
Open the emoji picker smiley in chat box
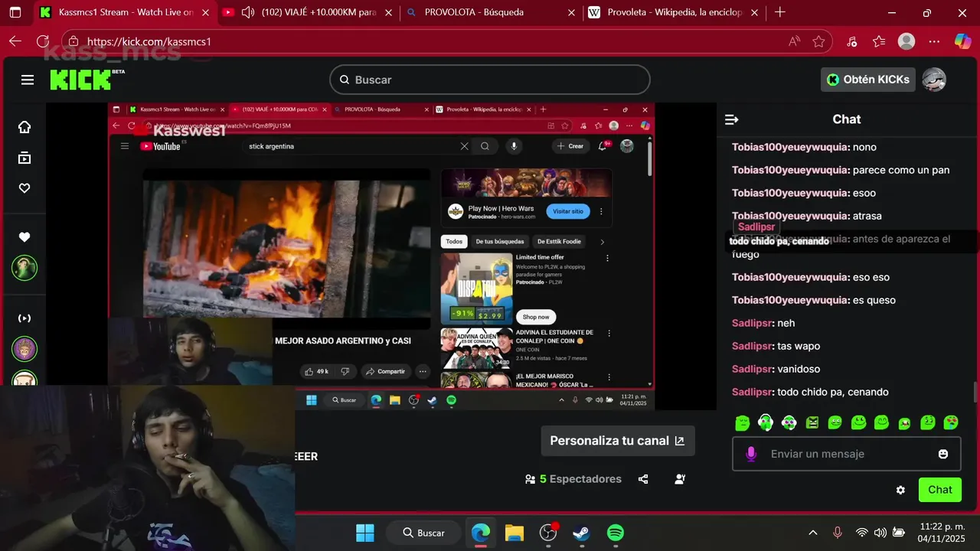point(943,454)
